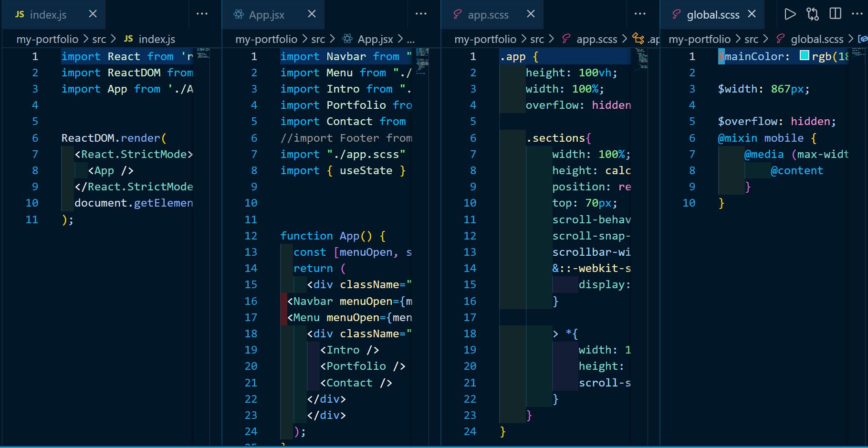
Task: Click "<Intro />" in App.jsx
Action: pyautogui.click(x=349, y=350)
